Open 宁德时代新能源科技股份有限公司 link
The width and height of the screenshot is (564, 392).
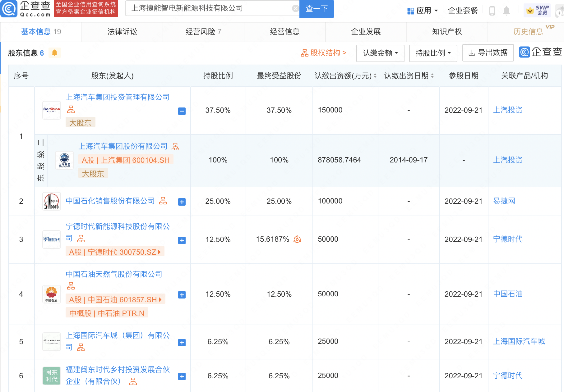118,232
